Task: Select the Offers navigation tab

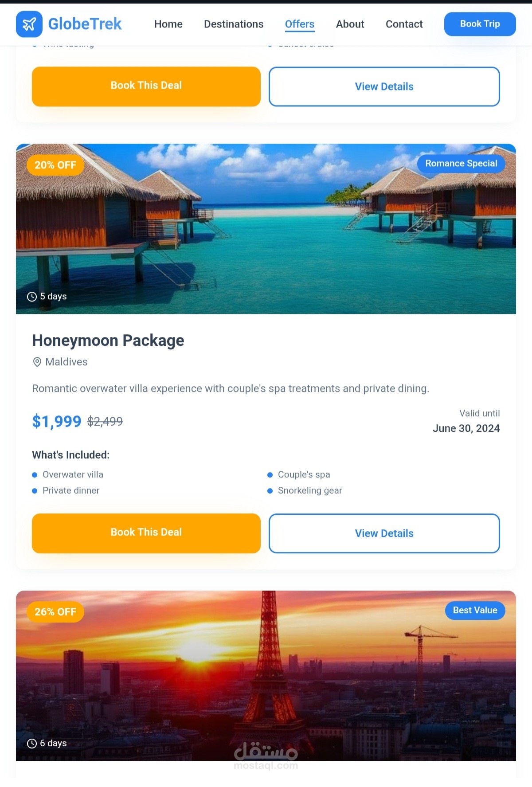Action: (x=300, y=24)
